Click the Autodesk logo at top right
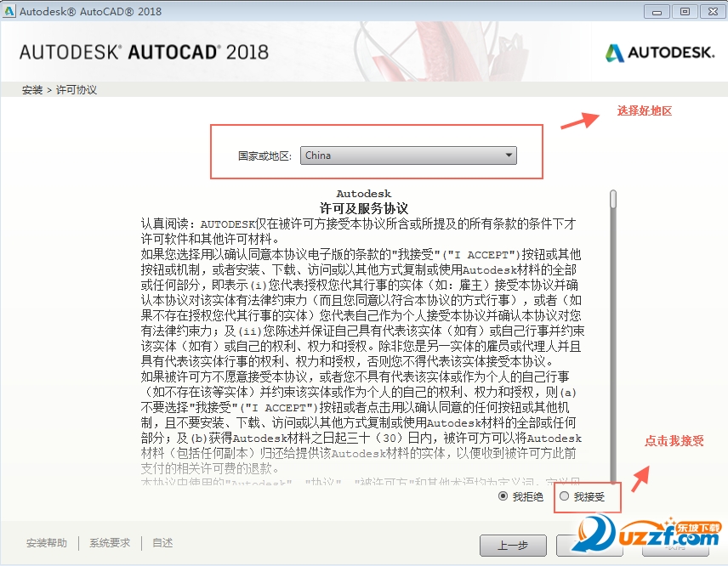The width and height of the screenshot is (728, 566). pyautogui.click(x=660, y=53)
